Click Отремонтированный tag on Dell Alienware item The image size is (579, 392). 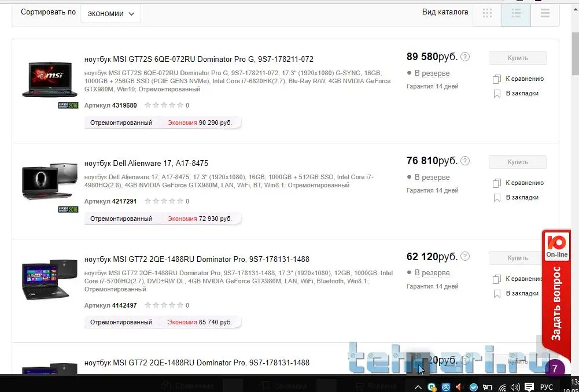(x=121, y=219)
